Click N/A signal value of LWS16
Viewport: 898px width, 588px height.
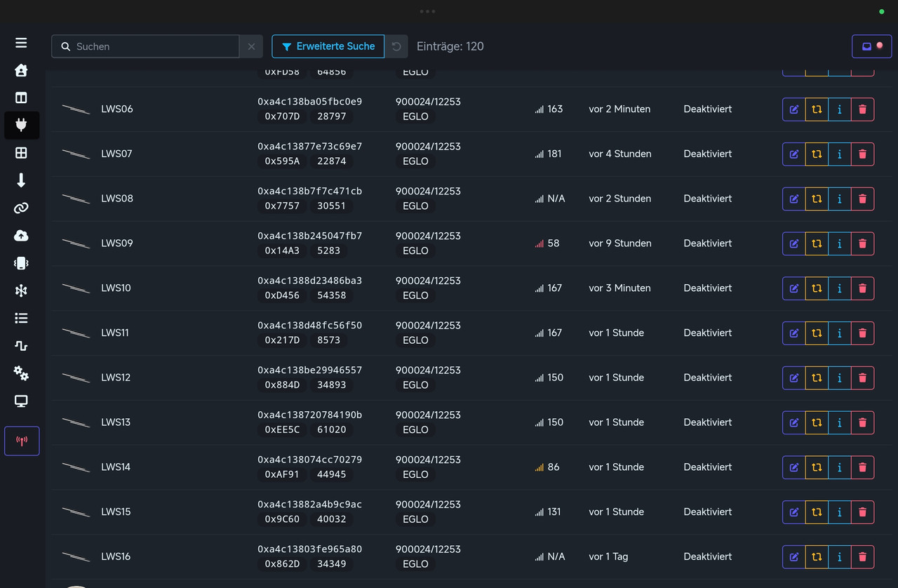click(556, 556)
